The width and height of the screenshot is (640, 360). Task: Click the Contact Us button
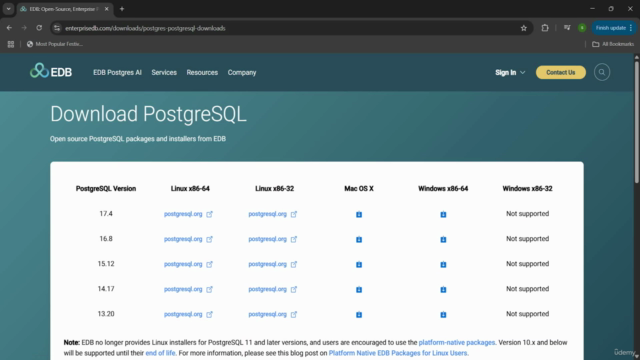(560, 72)
